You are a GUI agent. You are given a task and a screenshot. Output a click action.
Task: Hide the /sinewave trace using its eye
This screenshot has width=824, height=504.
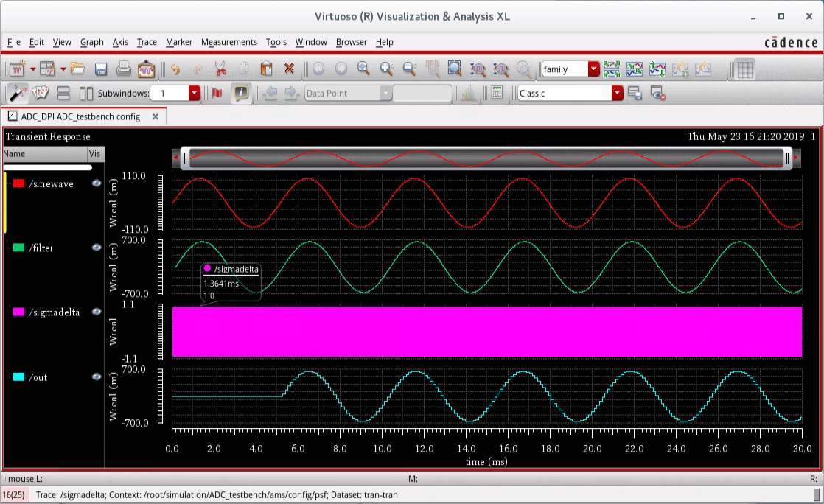[96, 183]
